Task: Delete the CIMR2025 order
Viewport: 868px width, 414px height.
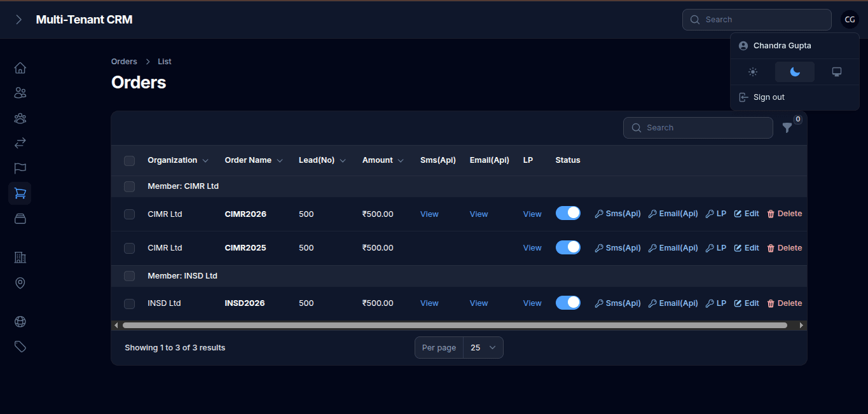Action: click(x=785, y=248)
